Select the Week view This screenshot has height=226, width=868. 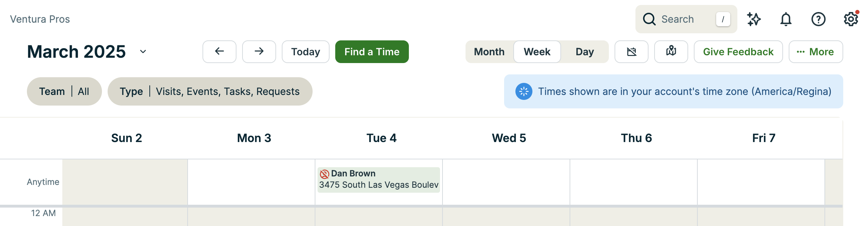[x=537, y=52]
